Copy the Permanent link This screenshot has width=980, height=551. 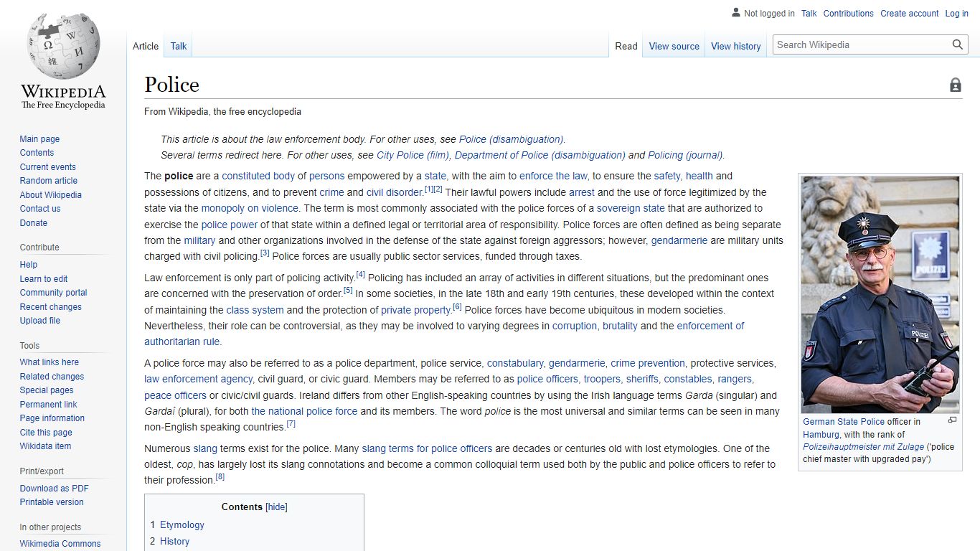(48, 405)
